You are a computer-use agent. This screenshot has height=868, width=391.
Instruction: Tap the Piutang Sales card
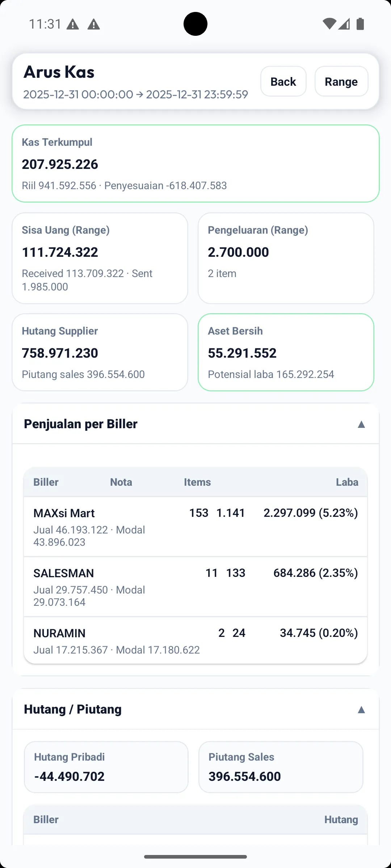click(281, 767)
